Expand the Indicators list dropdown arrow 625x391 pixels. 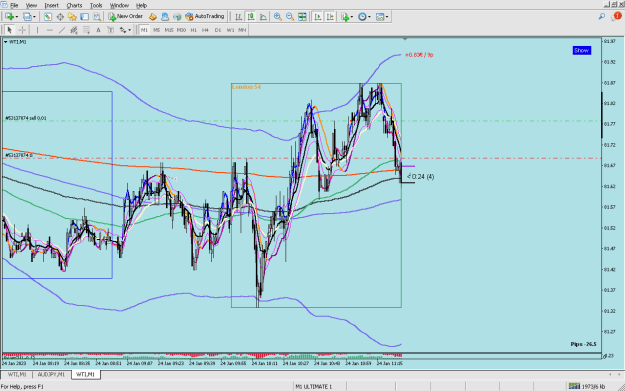pyautogui.click(x=352, y=17)
